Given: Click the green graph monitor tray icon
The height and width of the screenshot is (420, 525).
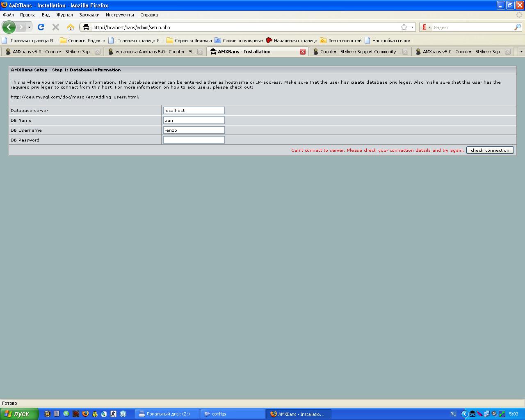Looking at the screenshot, I should (x=502, y=414).
